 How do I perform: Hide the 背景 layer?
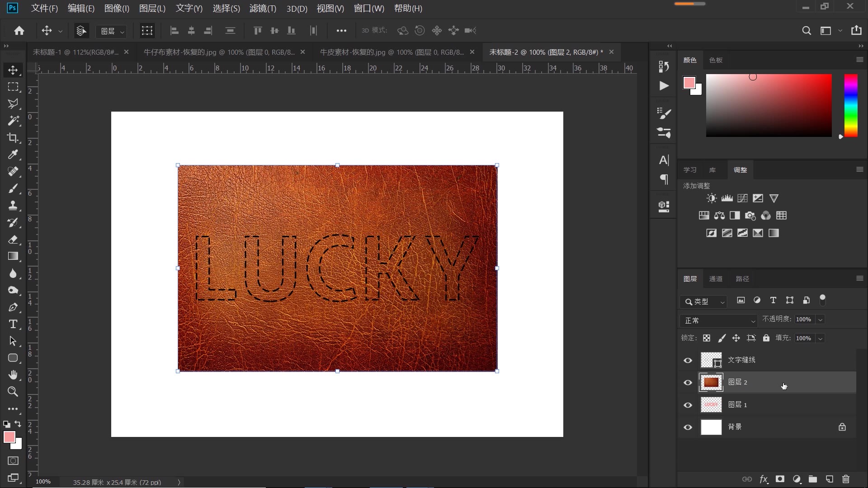[x=688, y=427]
